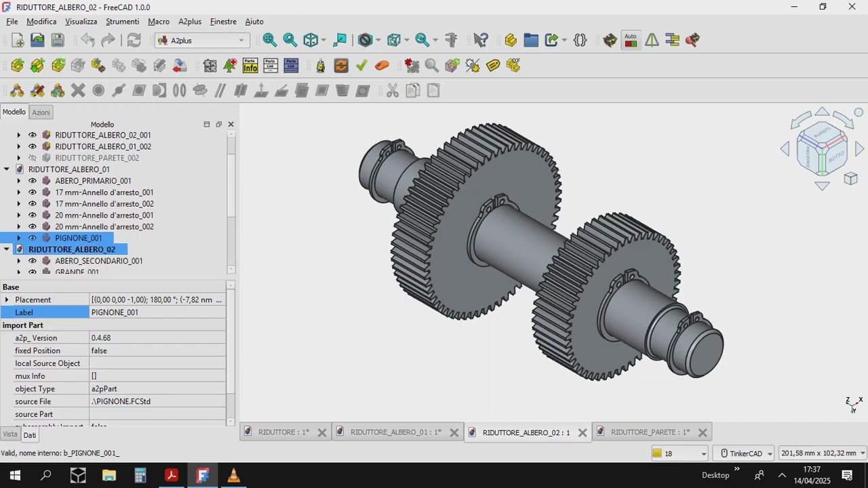Collapse the RIDUTTORE_ALBERO_01 tree node
Screen dimensions: 868x488
click(x=7, y=169)
